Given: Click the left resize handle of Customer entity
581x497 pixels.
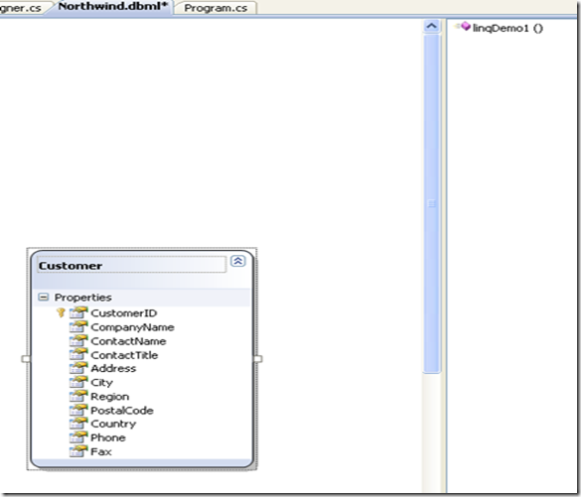Looking at the screenshot, I should [x=26, y=359].
